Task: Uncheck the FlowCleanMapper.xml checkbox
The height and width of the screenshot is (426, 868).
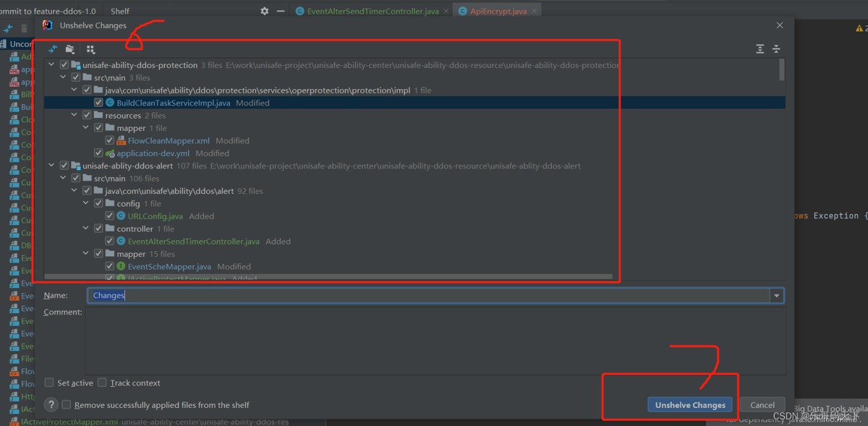Action: point(110,140)
